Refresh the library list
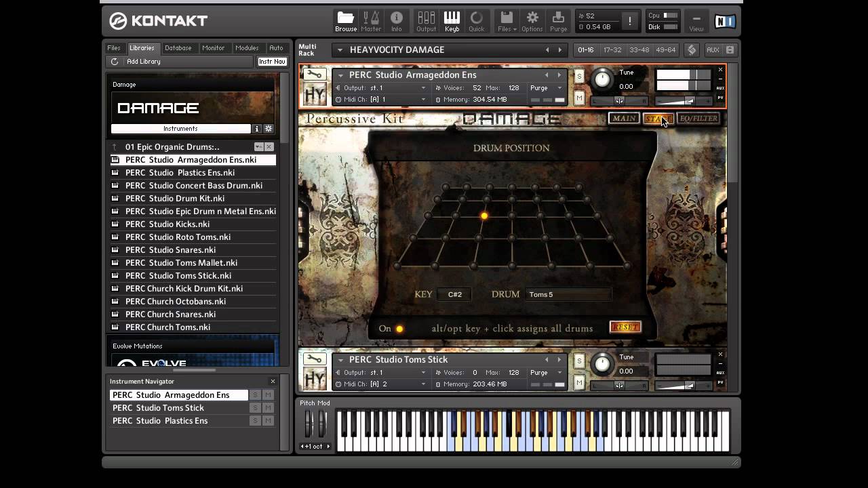The image size is (868, 488). click(x=115, y=62)
